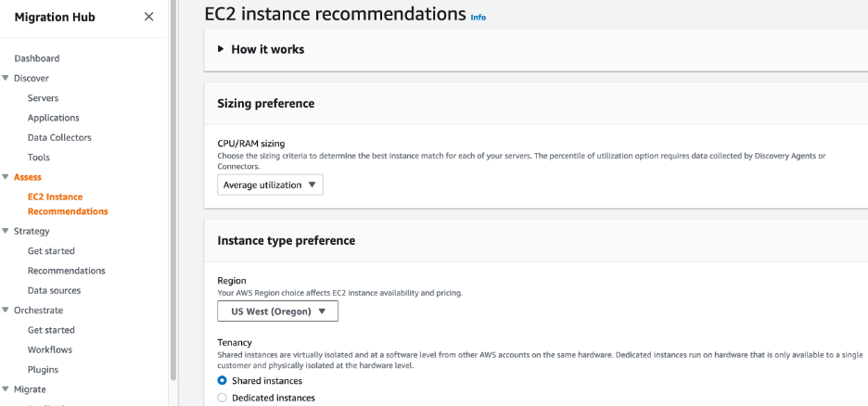Click the Strategy section label
This screenshot has height=406, width=868.
point(32,231)
